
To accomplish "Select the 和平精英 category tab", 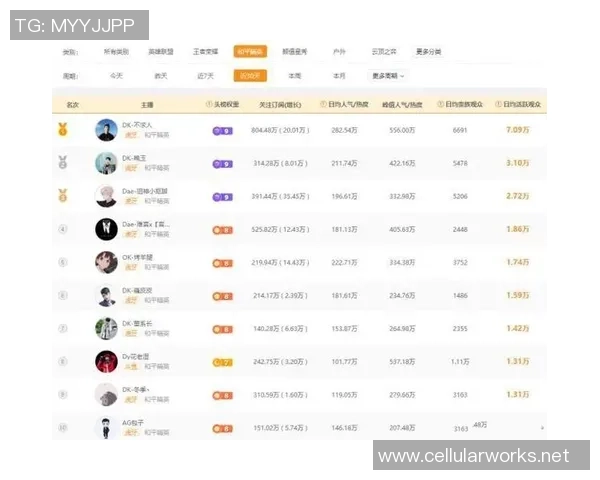I will pyautogui.click(x=250, y=51).
